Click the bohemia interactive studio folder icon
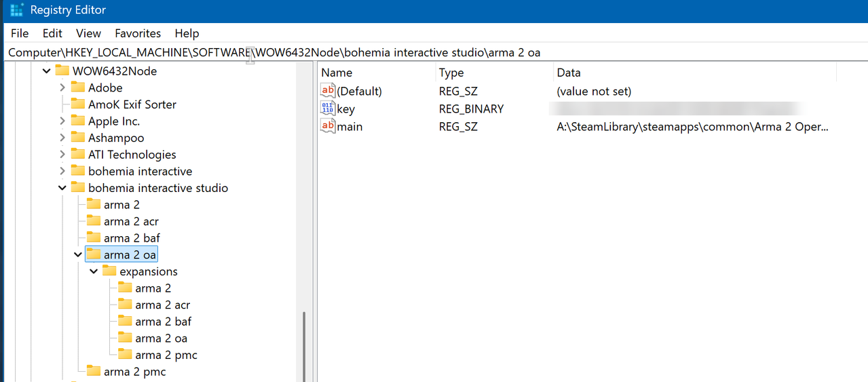This screenshot has height=382, width=868. (x=77, y=188)
